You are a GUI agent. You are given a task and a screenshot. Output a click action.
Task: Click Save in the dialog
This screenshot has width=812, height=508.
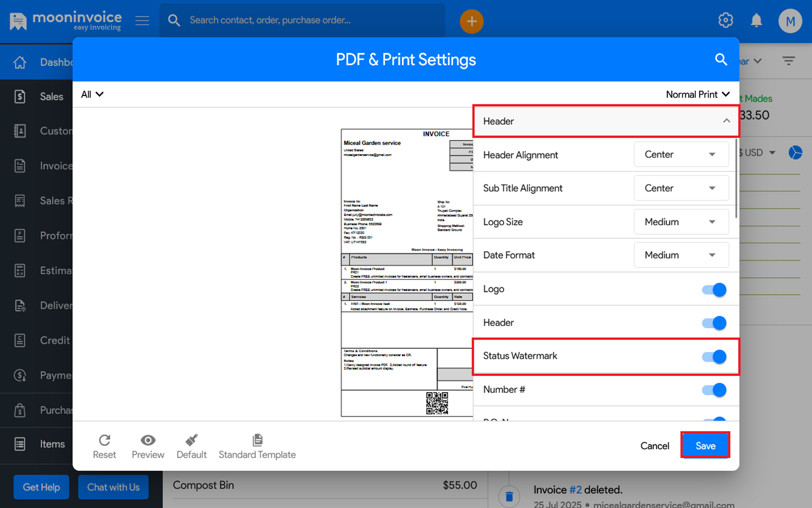pyautogui.click(x=705, y=445)
